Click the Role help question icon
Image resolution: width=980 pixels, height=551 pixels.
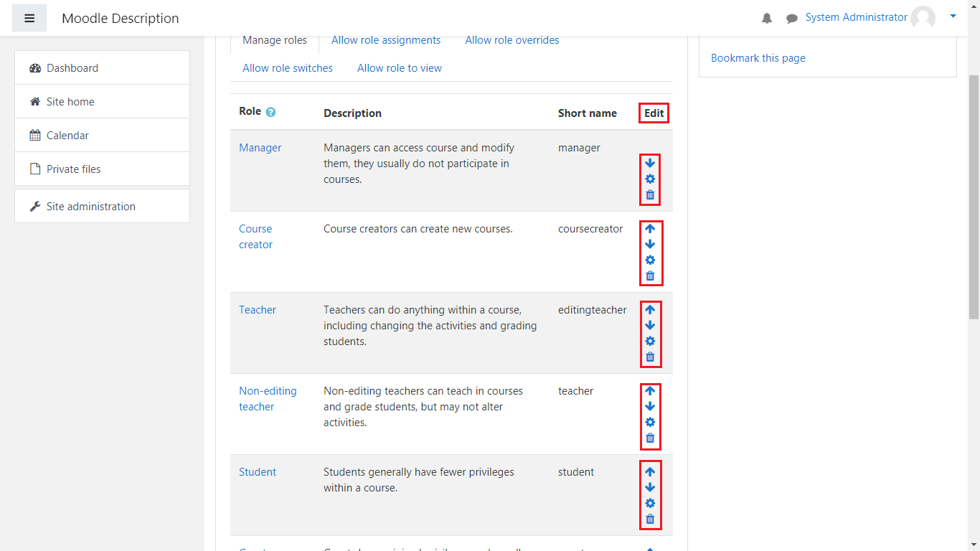coord(270,113)
